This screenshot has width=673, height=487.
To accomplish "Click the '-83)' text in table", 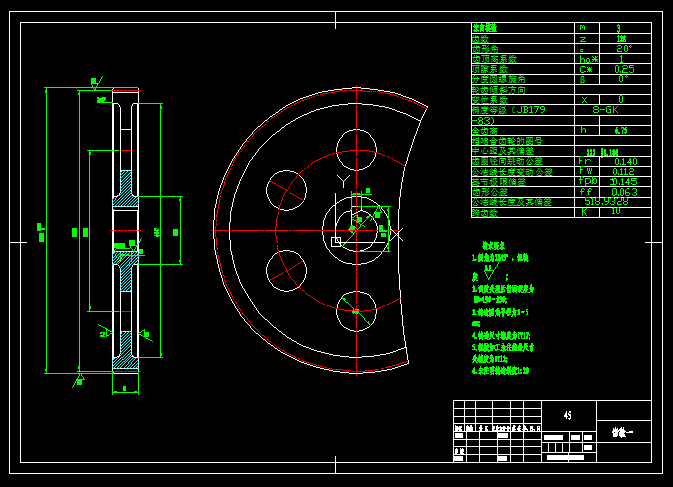I will (483, 121).
